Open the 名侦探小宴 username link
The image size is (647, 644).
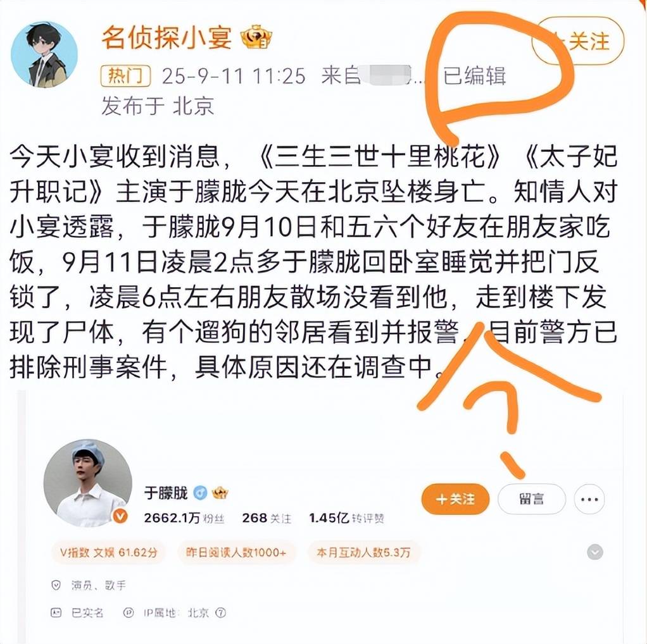166,37
